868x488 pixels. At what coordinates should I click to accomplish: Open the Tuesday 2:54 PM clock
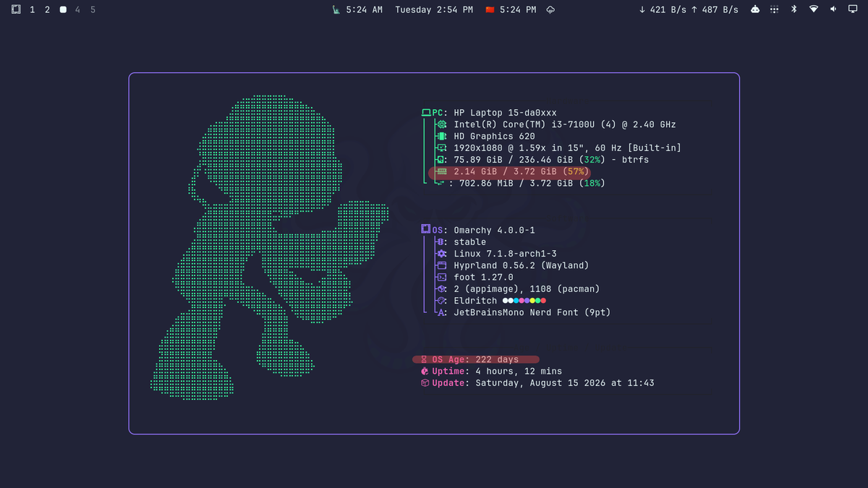click(x=434, y=9)
